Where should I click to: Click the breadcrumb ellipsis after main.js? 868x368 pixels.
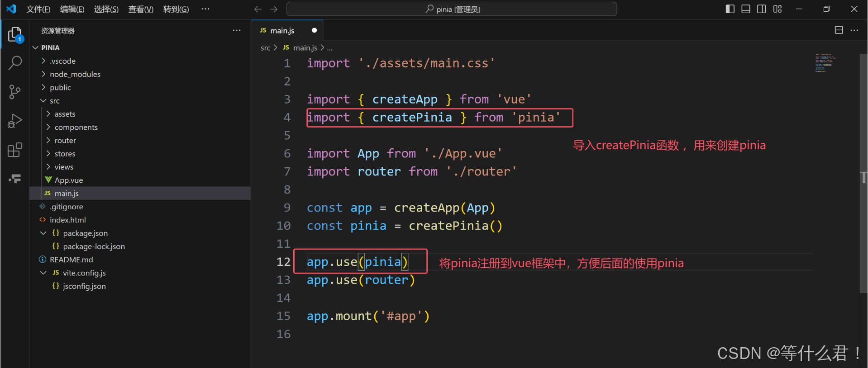[x=330, y=48]
